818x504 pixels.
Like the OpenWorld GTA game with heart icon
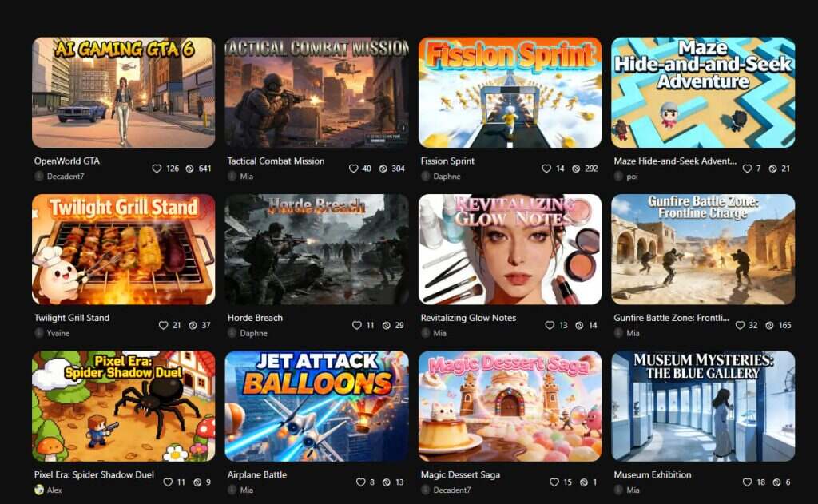157,169
